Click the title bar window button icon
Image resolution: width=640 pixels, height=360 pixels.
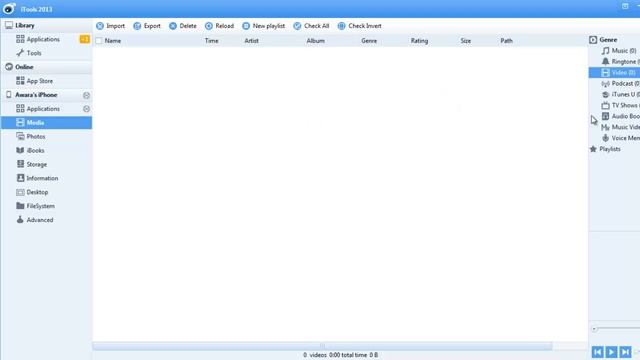tap(625, 6)
